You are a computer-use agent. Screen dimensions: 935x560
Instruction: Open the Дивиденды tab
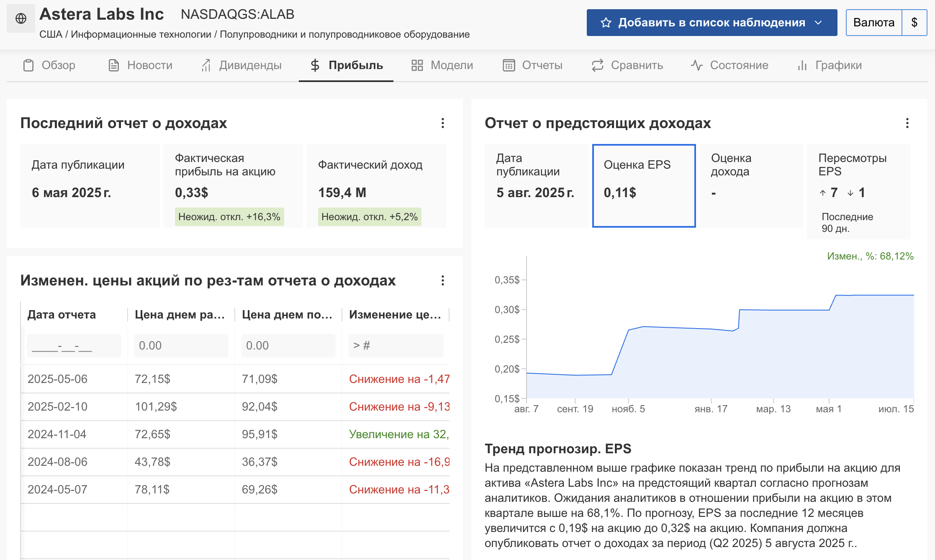[241, 65]
